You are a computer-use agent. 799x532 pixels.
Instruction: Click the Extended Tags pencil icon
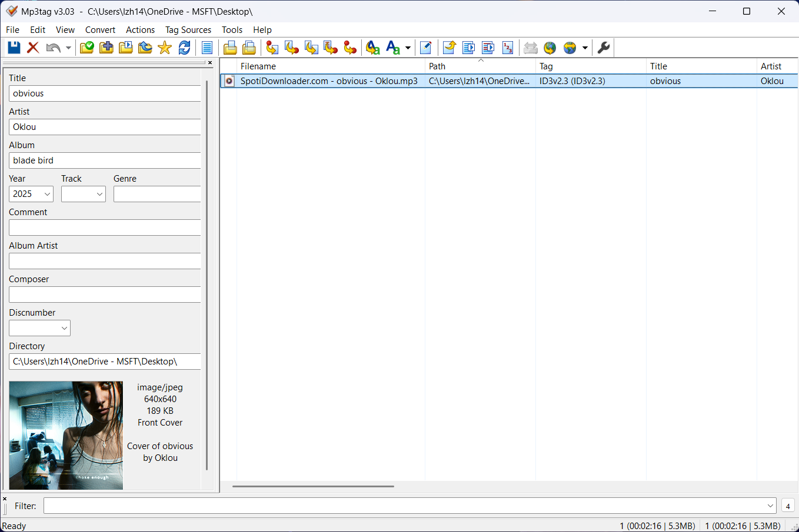click(426, 48)
